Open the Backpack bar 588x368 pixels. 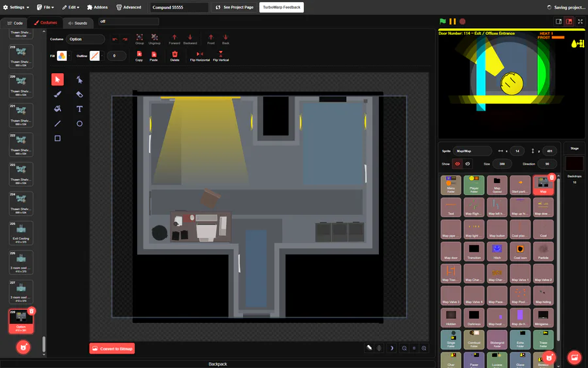[218, 364]
